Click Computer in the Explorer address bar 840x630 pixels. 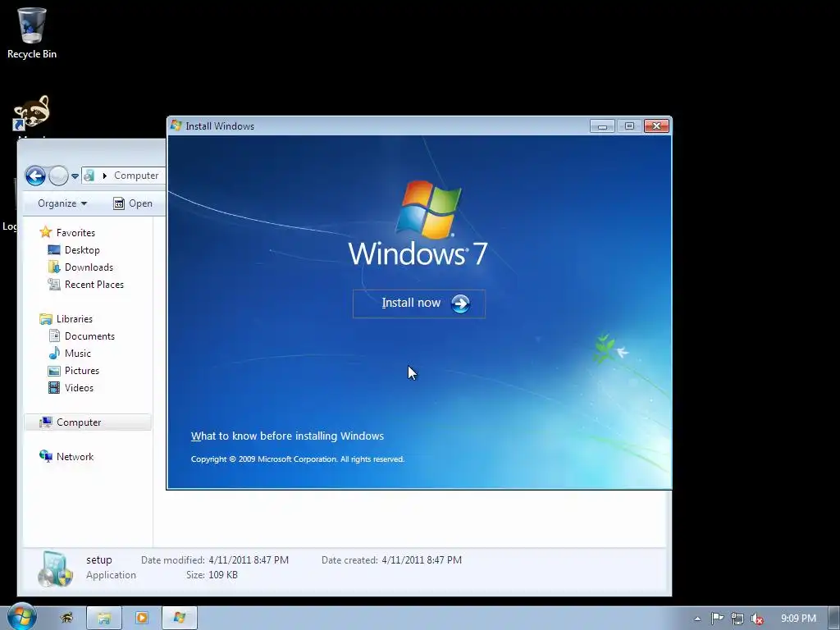(x=136, y=176)
